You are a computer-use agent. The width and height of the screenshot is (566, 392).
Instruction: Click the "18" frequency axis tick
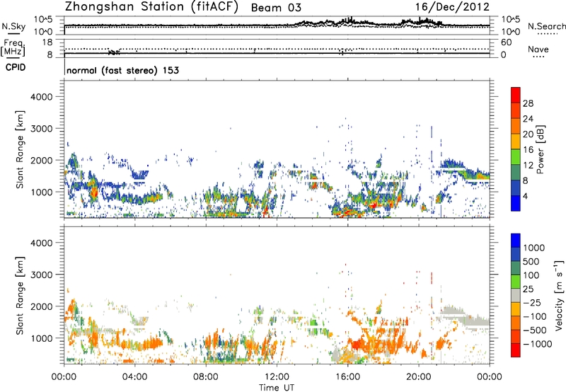(x=47, y=42)
